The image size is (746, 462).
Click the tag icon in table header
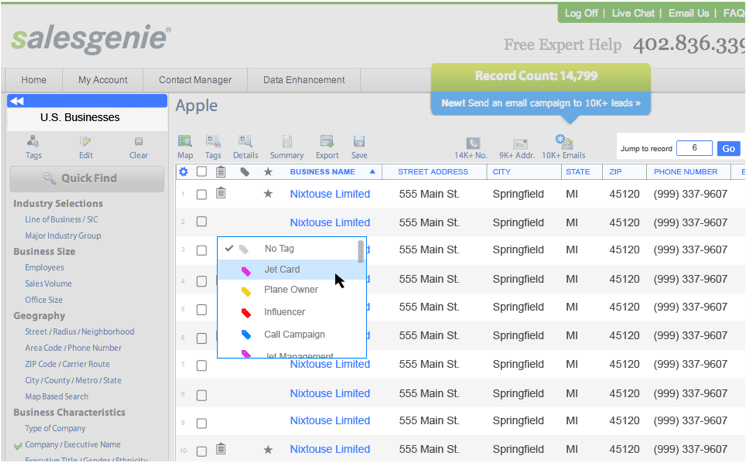click(x=245, y=172)
